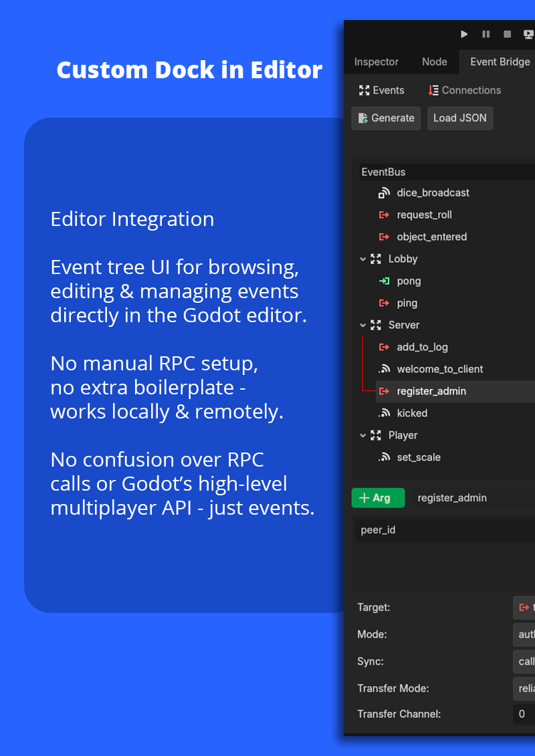Click the register_admin event name field
The width and height of the screenshot is (535, 756).
click(473, 498)
